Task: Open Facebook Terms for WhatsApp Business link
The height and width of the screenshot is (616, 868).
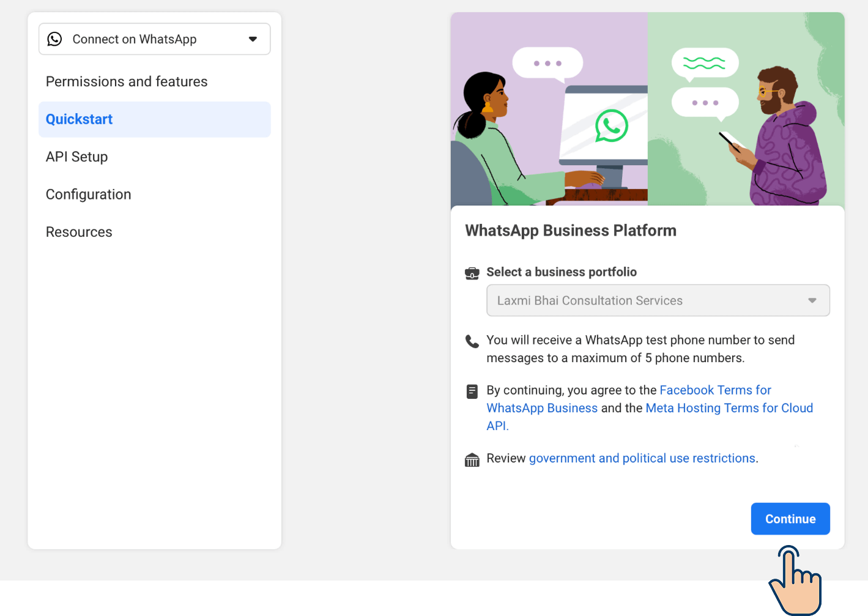Action: coord(629,399)
